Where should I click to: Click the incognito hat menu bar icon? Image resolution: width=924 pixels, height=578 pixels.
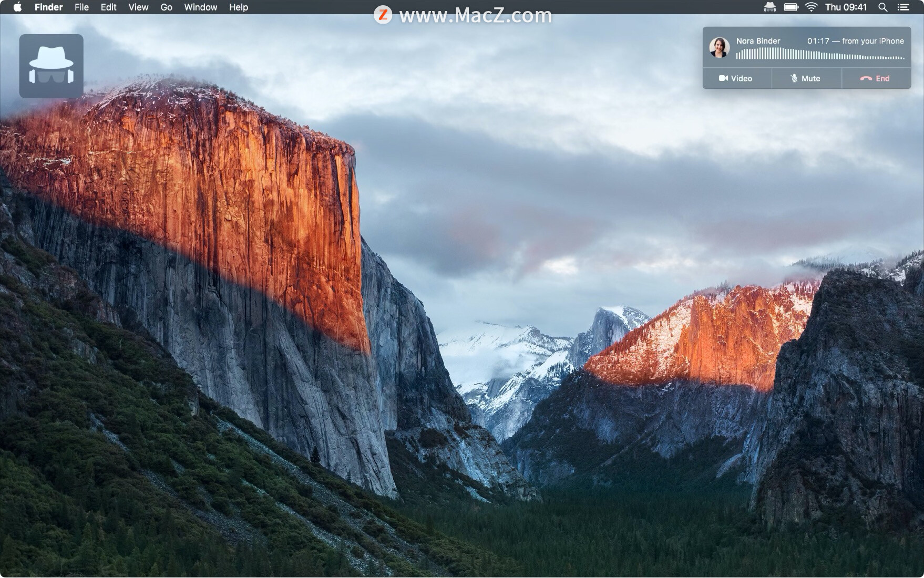[770, 7]
